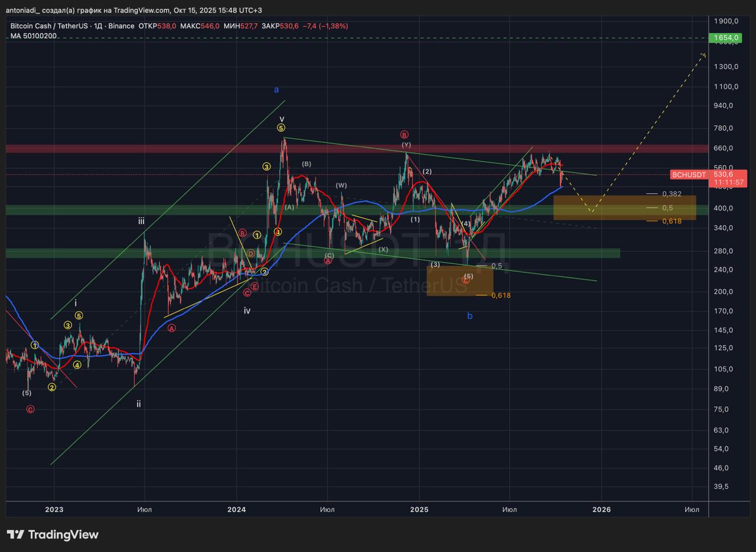This screenshot has height=552, width=756.
Task: Click the 1900,0 value on price scale
Action: click(726, 21)
